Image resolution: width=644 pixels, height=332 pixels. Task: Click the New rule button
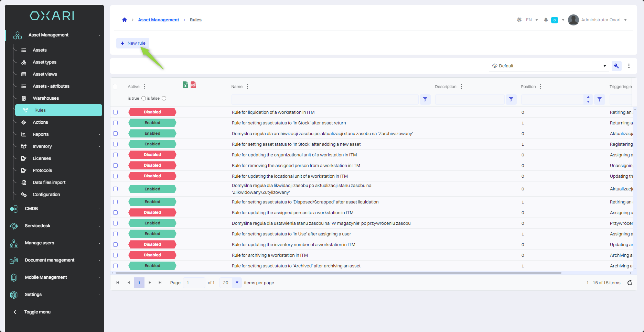click(133, 43)
